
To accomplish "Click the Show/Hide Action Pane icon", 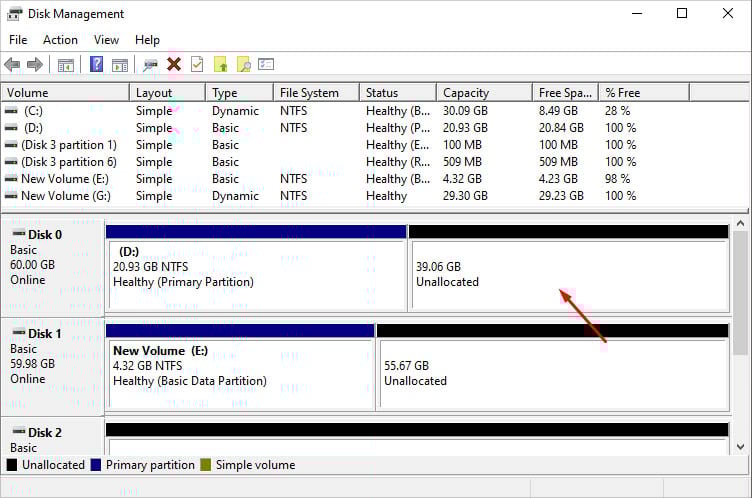I will (x=120, y=65).
